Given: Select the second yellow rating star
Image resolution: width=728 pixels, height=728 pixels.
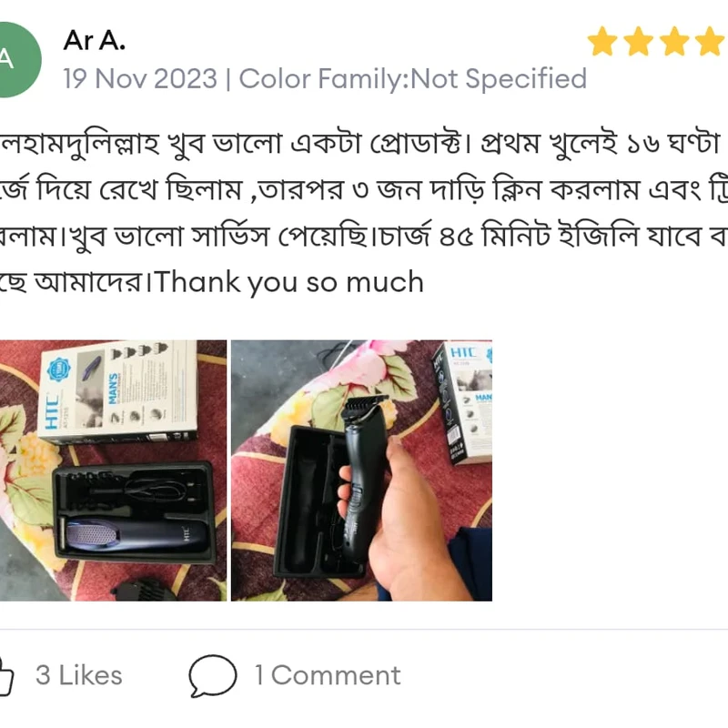Looking at the screenshot, I should pos(639,41).
